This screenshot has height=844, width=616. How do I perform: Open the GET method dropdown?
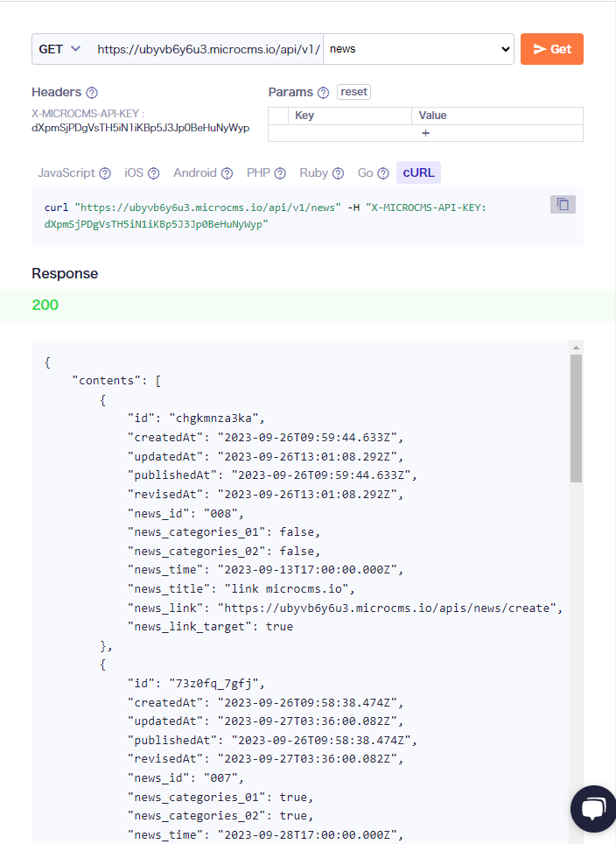pyautogui.click(x=59, y=49)
